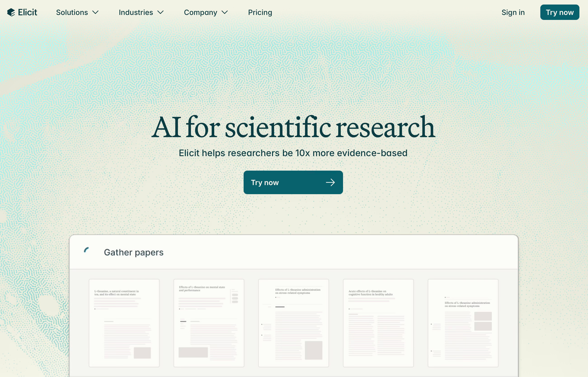
Task: Open the Solutions menu
Action: pos(72,12)
